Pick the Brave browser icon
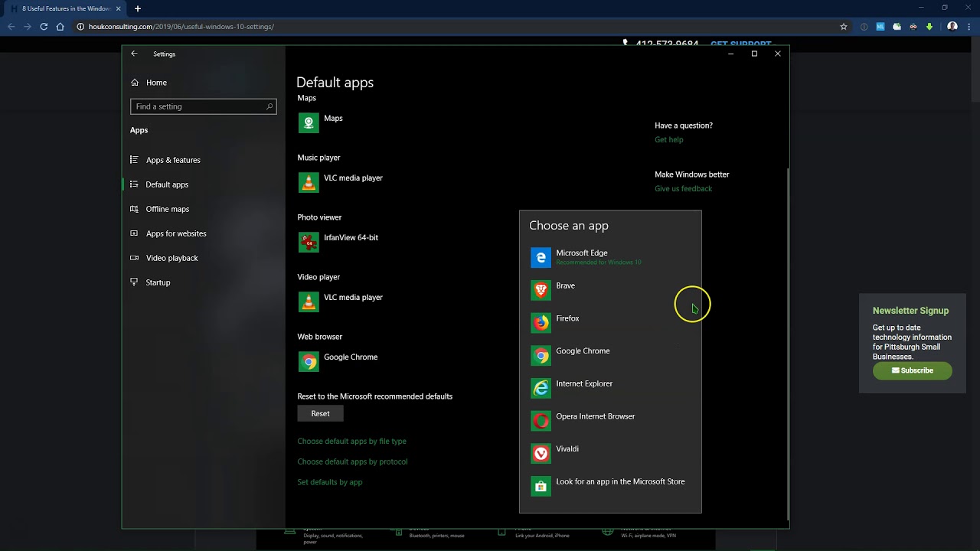The width and height of the screenshot is (980, 551). [x=541, y=291]
